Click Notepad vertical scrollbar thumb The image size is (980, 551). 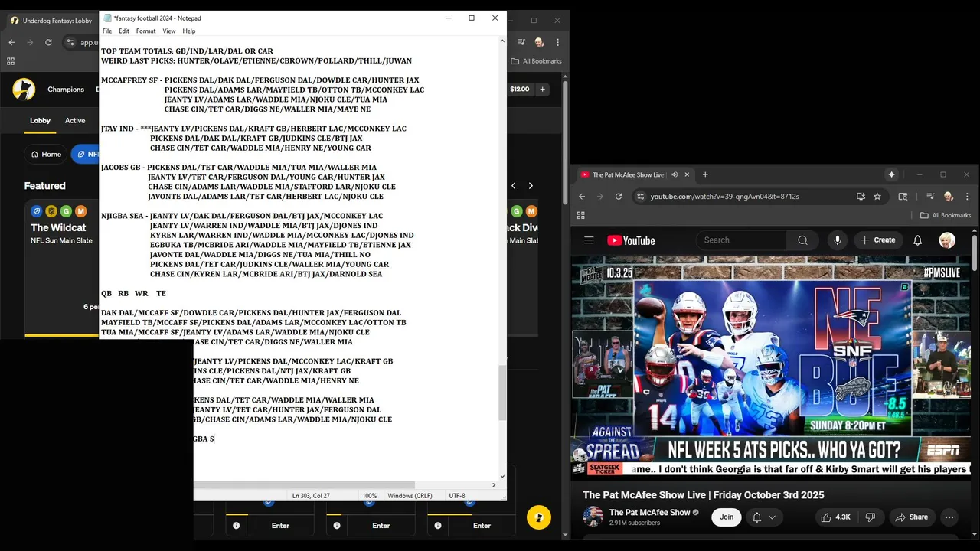point(502,393)
